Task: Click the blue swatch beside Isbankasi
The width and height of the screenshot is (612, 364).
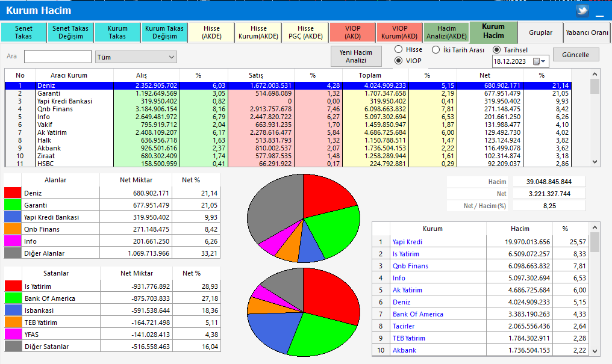Action: (13, 310)
